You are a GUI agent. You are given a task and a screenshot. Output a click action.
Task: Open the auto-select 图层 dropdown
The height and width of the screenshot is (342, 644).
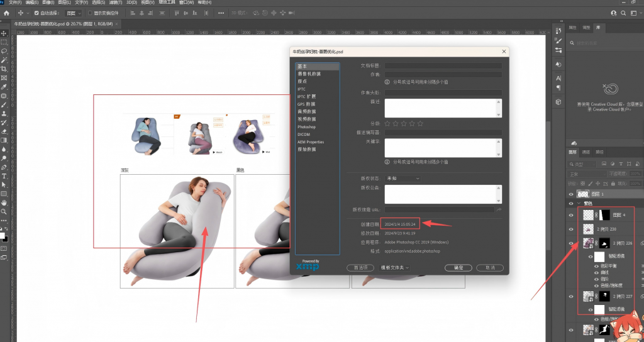coord(74,13)
